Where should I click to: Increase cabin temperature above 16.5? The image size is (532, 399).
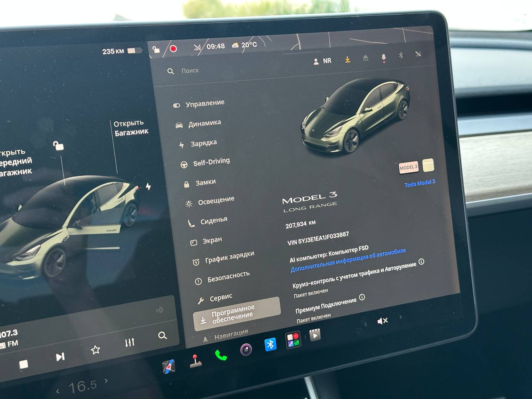106,380
